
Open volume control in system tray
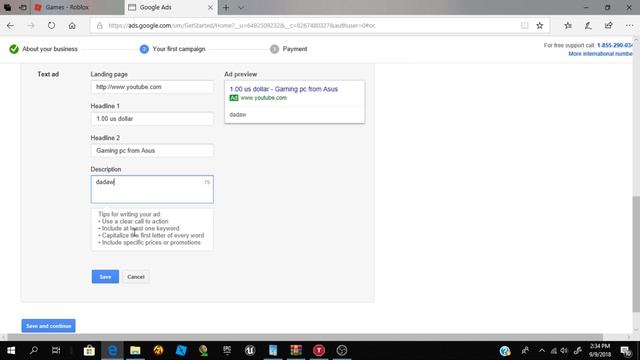(564, 351)
